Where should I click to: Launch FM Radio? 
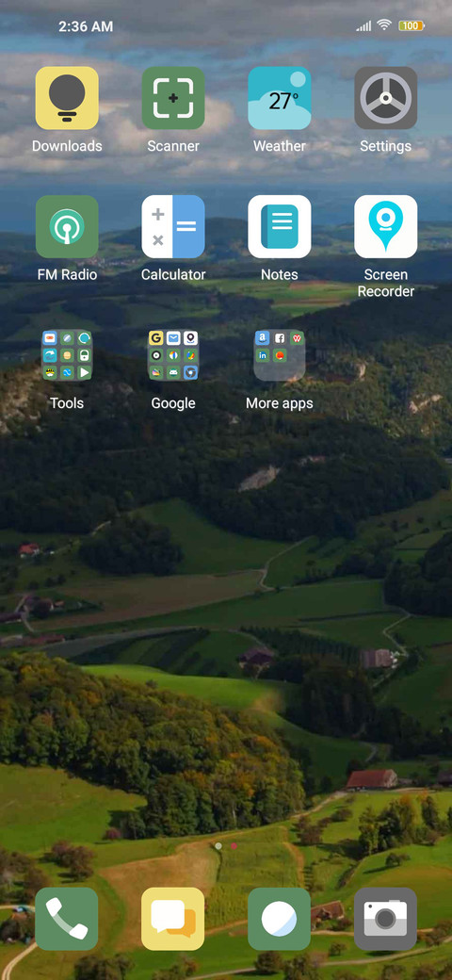(x=67, y=227)
